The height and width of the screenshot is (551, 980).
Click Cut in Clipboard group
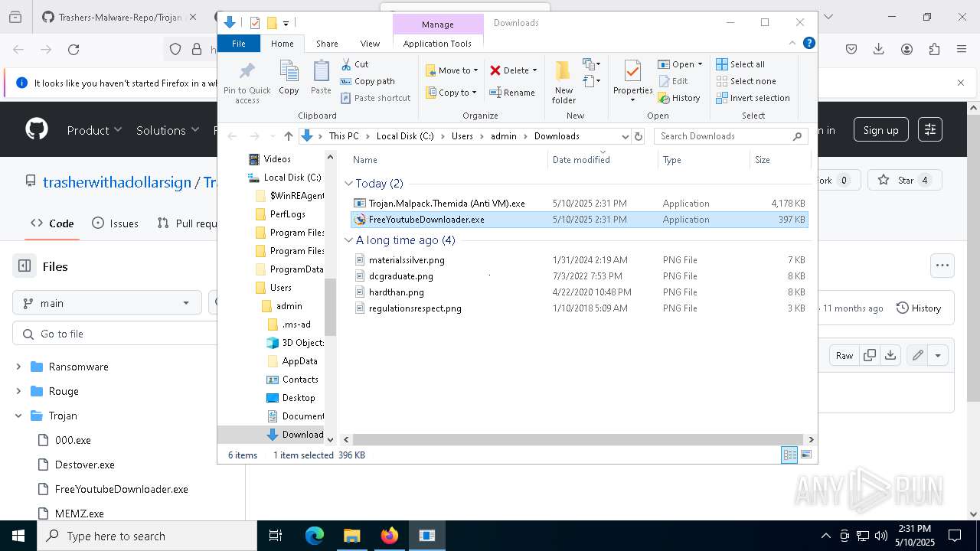point(354,64)
